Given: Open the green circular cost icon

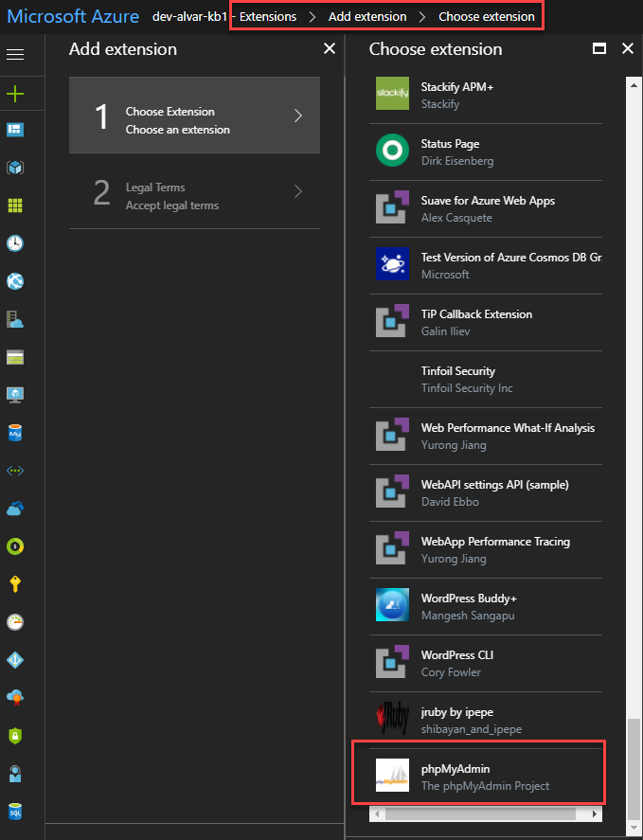Looking at the screenshot, I should [15, 546].
